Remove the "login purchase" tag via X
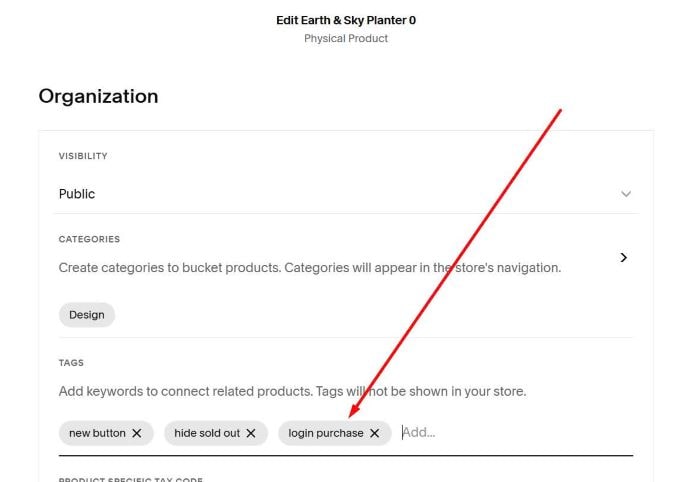Image resolution: width=700 pixels, height=482 pixels. click(x=375, y=433)
